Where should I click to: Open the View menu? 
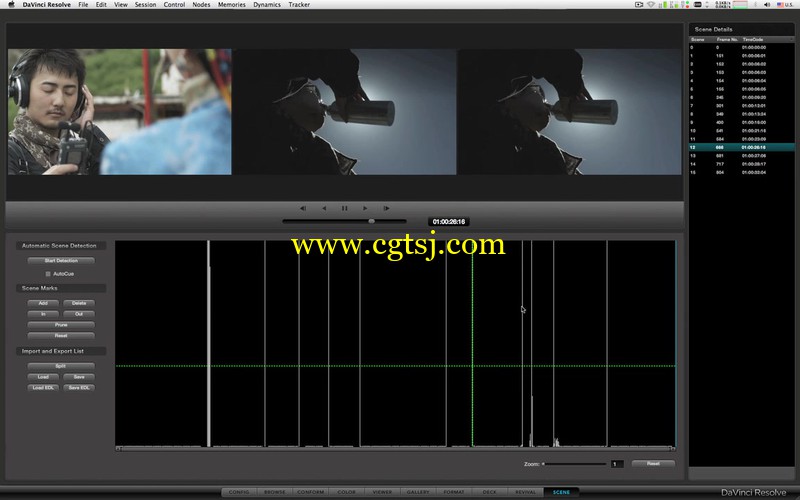pyautogui.click(x=121, y=5)
